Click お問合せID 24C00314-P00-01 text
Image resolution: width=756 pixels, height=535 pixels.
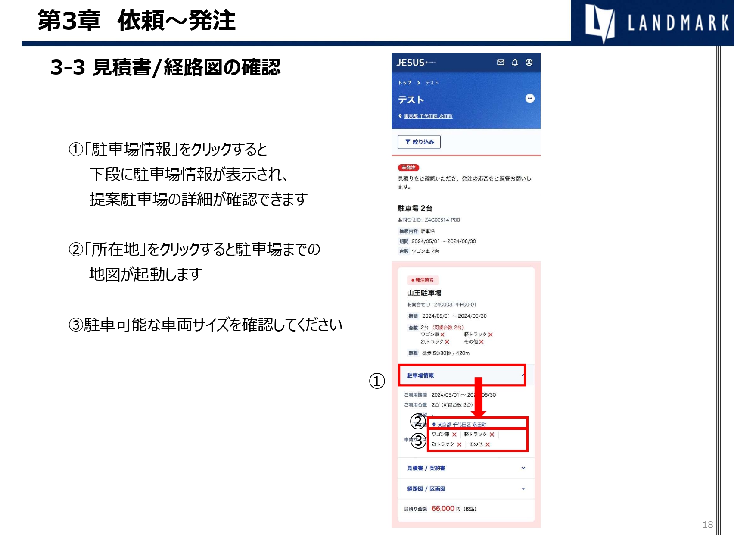[442, 305]
